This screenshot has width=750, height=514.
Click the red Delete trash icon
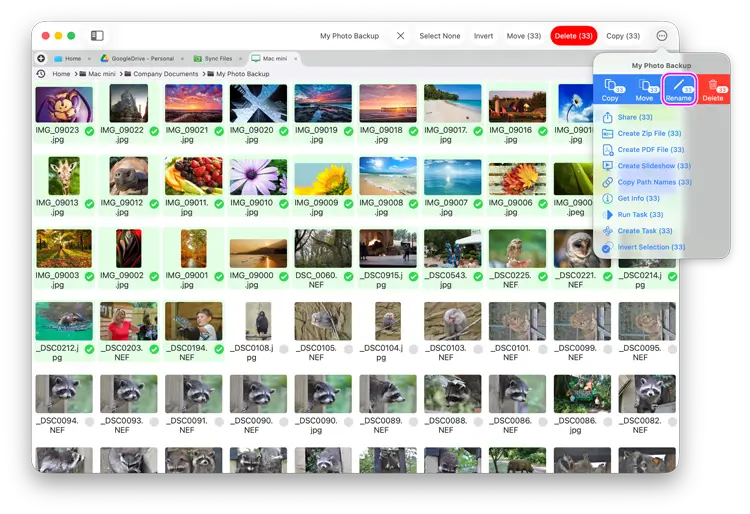coord(713,88)
